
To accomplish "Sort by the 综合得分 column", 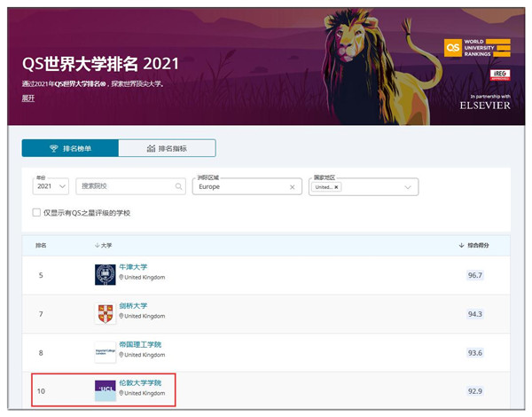I will 473,245.
